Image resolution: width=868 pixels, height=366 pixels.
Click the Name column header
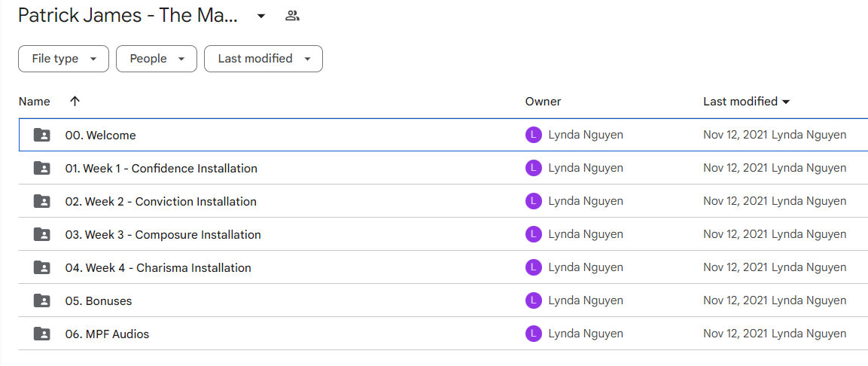pos(35,102)
